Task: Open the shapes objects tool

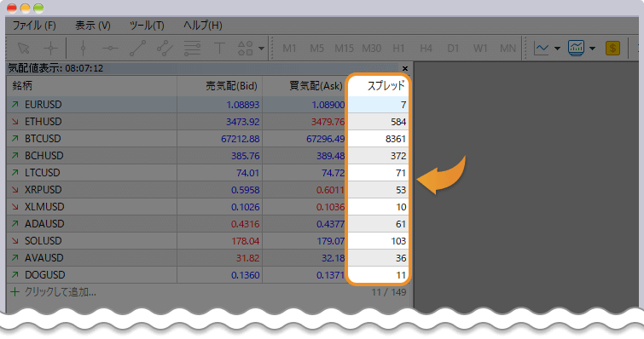Action: coord(246,49)
